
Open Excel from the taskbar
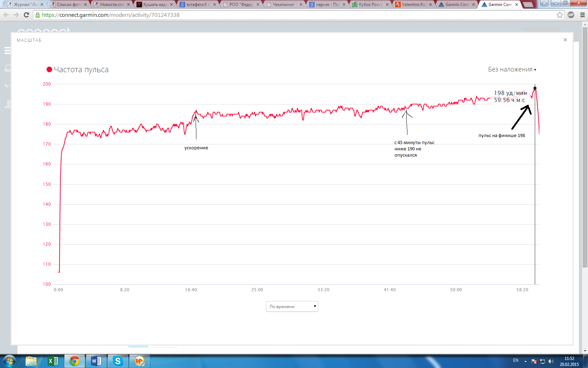tap(53, 361)
